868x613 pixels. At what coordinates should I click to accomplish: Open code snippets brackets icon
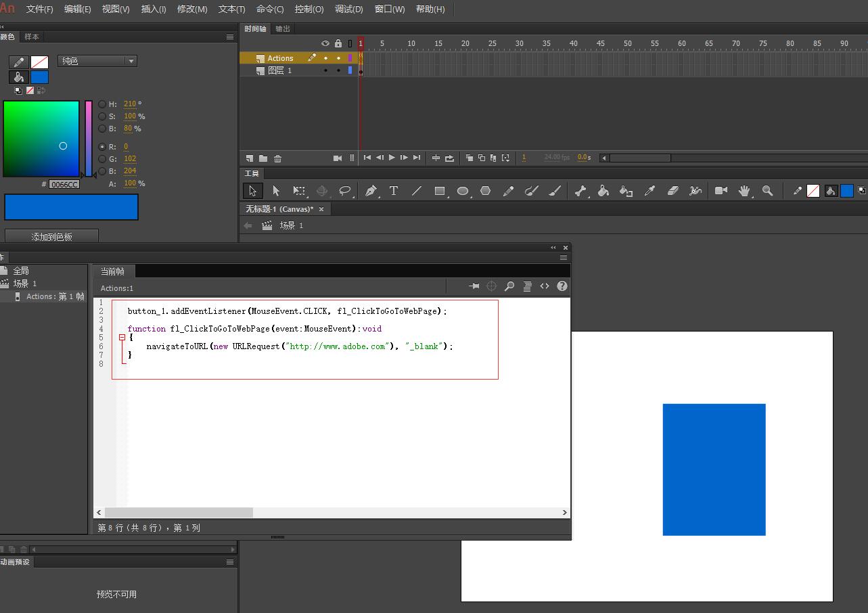(x=545, y=286)
